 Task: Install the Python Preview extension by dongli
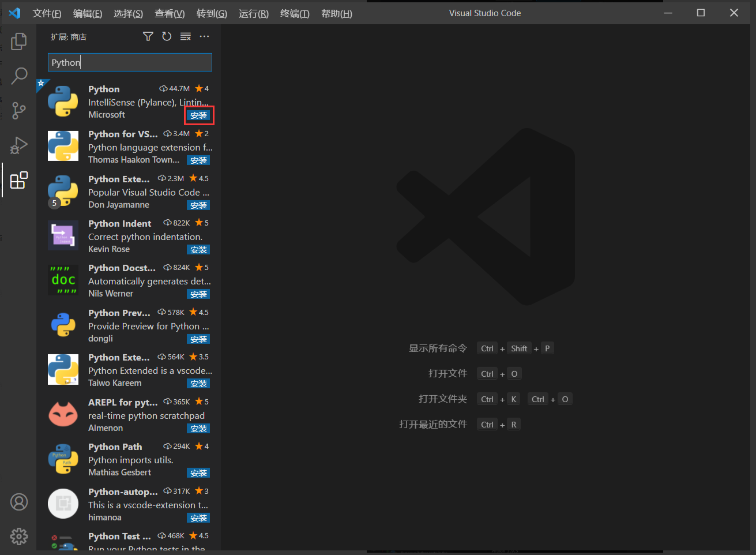click(x=198, y=339)
